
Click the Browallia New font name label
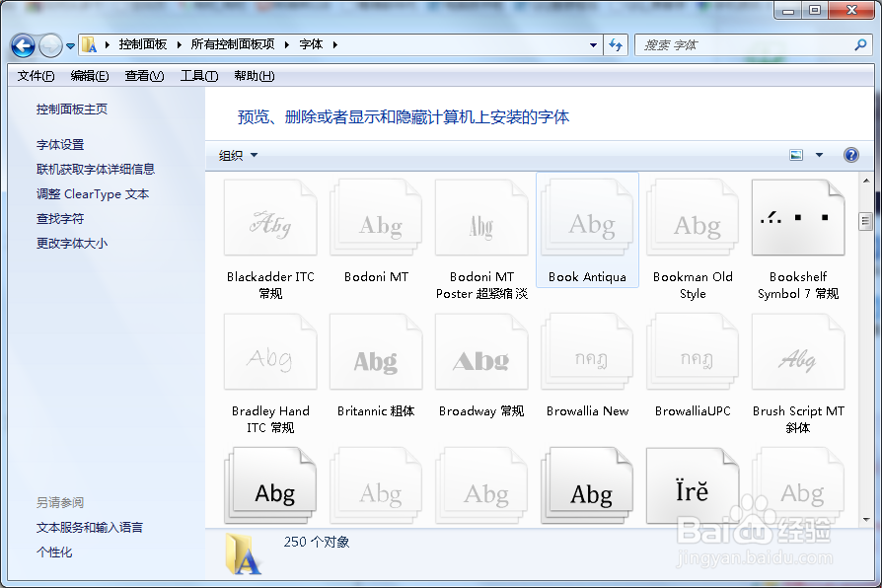click(587, 411)
